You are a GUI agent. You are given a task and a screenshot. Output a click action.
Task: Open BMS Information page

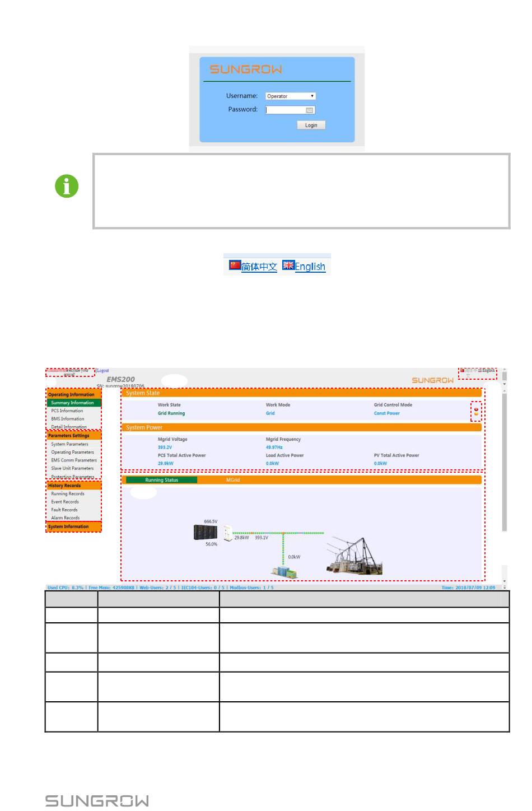click(68, 419)
